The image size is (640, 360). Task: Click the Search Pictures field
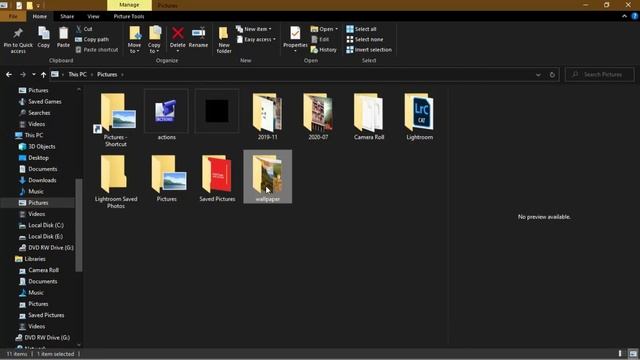pos(600,75)
